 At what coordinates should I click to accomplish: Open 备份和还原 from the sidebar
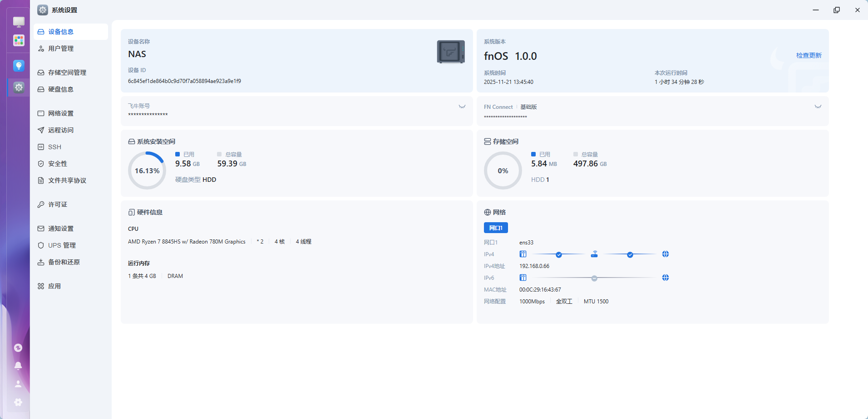[x=64, y=262]
